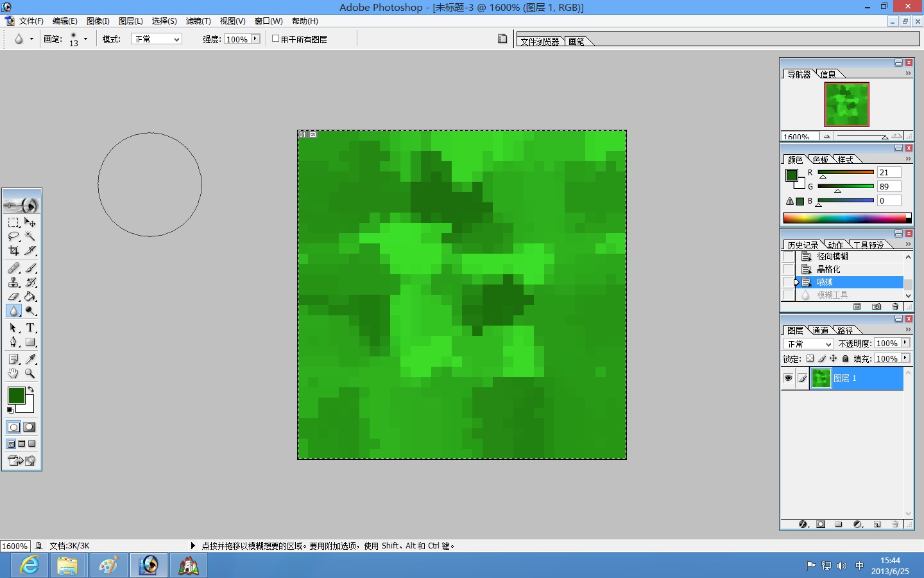This screenshot has width=924, height=578.
Task: Open the 不透明度 opacity arrow
Action: 905,343
